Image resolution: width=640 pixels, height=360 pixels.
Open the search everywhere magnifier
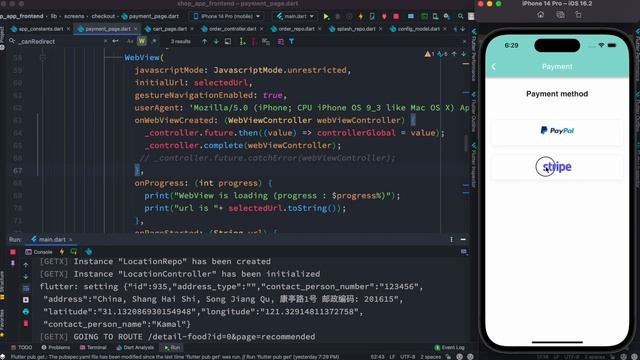click(460, 16)
